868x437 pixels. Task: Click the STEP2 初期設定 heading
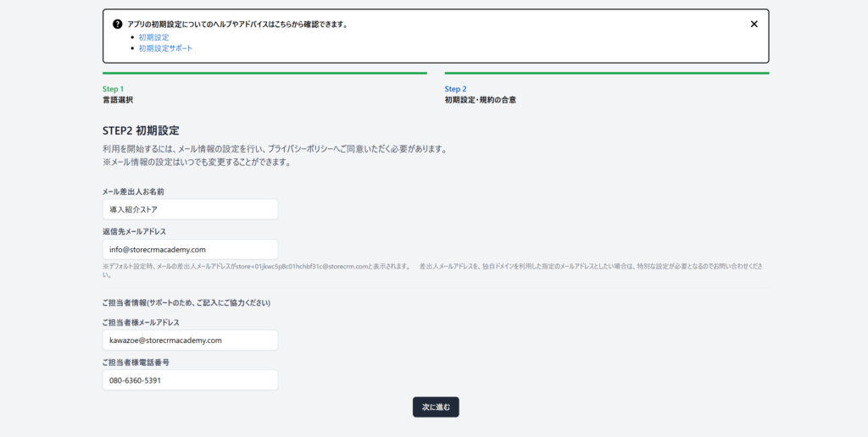[141, 130]
